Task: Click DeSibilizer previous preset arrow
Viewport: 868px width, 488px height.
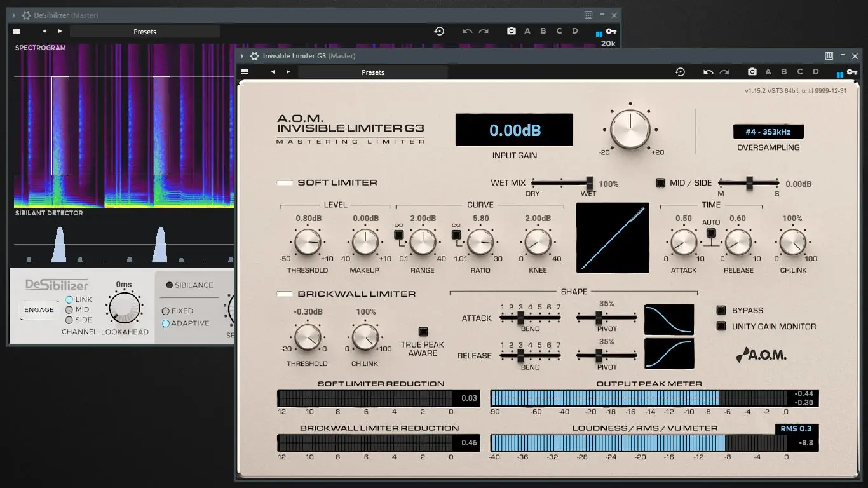Action: [x=44, y=31]
